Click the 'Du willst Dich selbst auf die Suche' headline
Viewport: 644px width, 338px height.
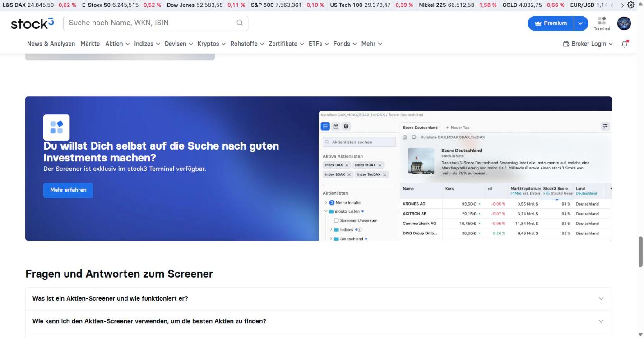(161, 152)
